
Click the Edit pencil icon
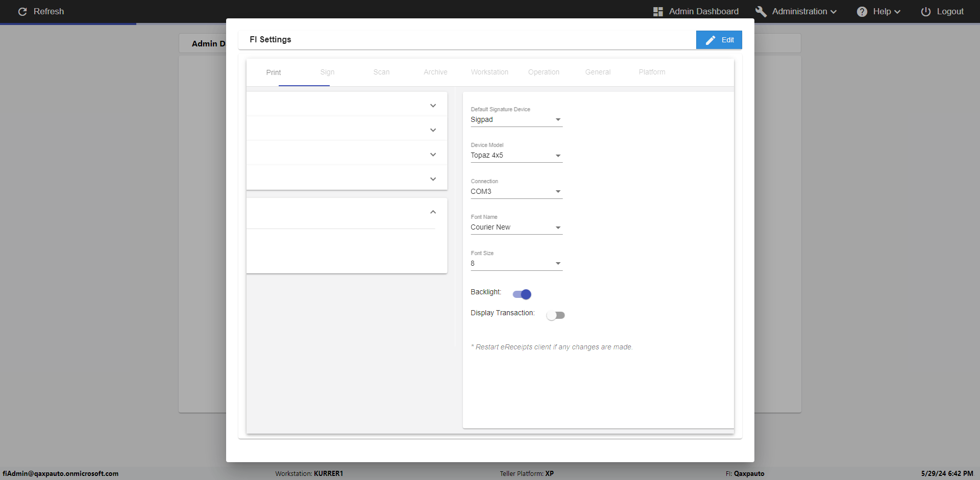(710, 40)
